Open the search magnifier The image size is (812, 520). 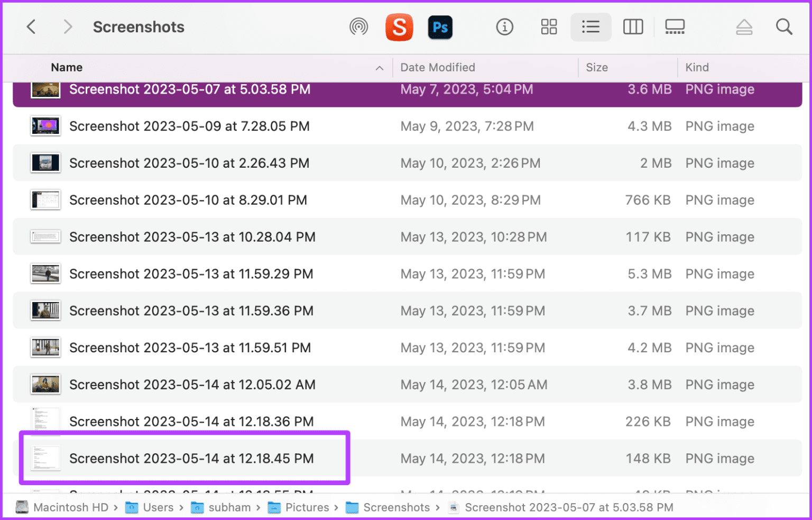(x=784, y=27)
